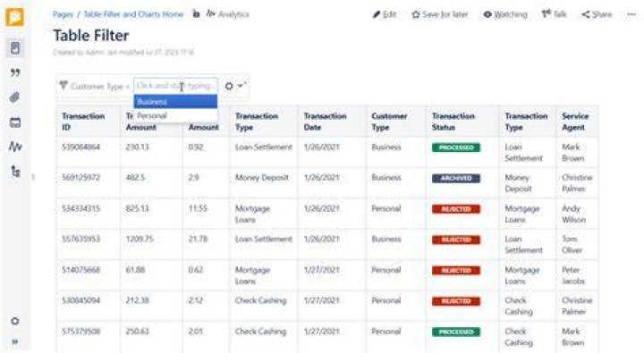Click PROCESSED badge in 575379508 row
Screen dimensions: 644x353
click(456, 332)
